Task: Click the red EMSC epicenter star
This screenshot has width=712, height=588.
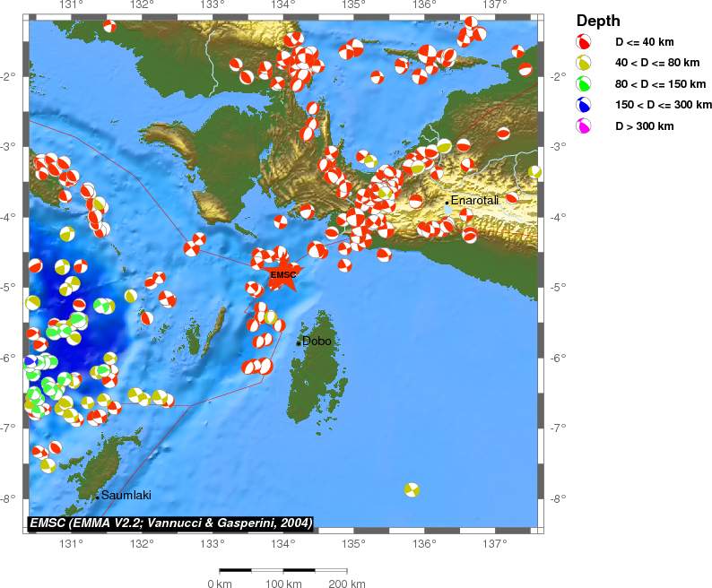Action: (x=283, y=275)
